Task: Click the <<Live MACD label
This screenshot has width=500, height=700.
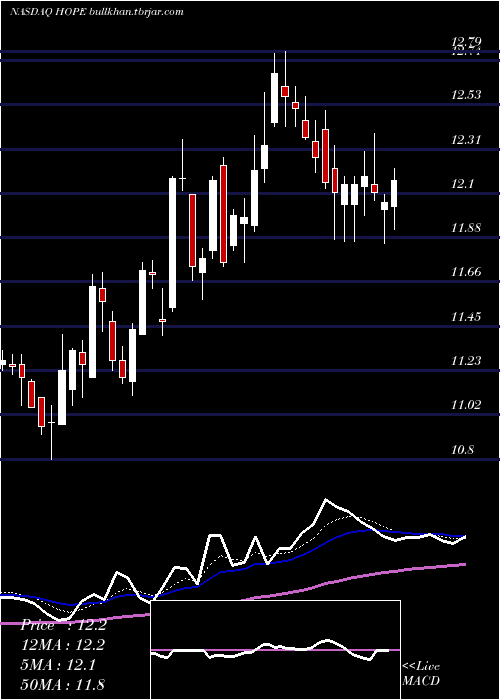Action: (x=421, y=673)
